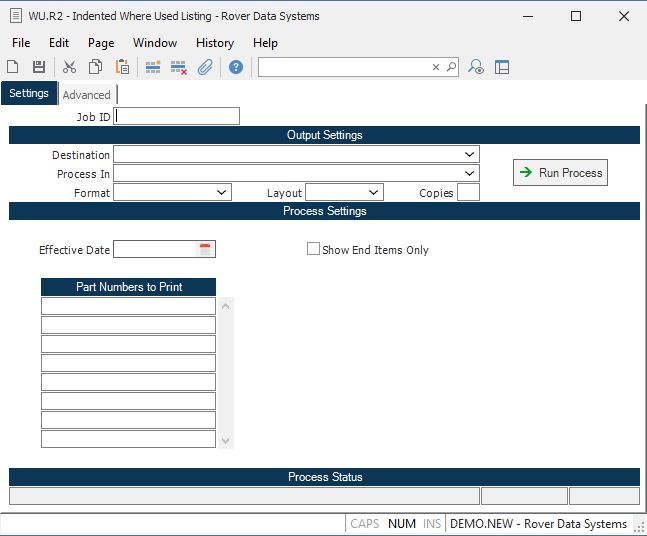Expand the Process In dropdown
647x536 pixels.
(470, 174)
